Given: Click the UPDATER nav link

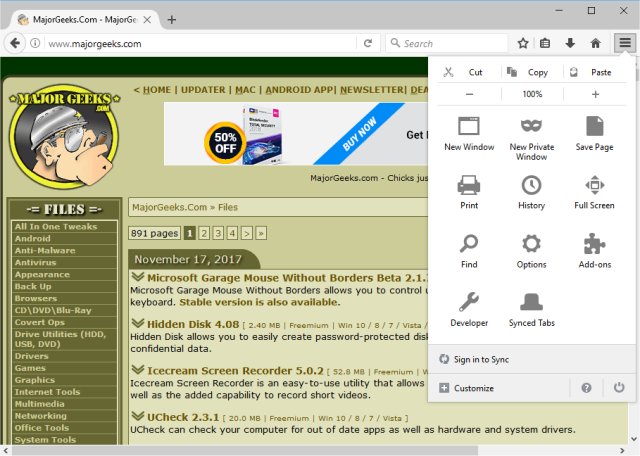Looking at the screenshot, I should coord(203,90).
